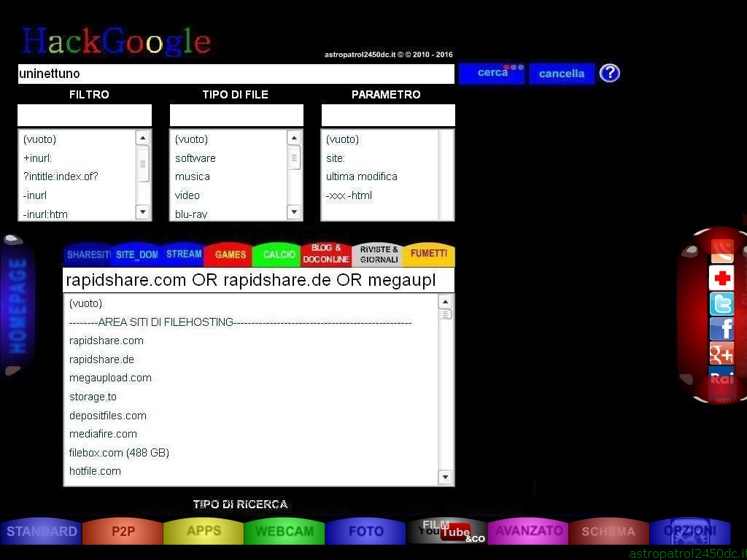The height and width of the screenshot is (560, 747).
Task: Click the TIPO DI FILE input box
Action: coord(236,115)
